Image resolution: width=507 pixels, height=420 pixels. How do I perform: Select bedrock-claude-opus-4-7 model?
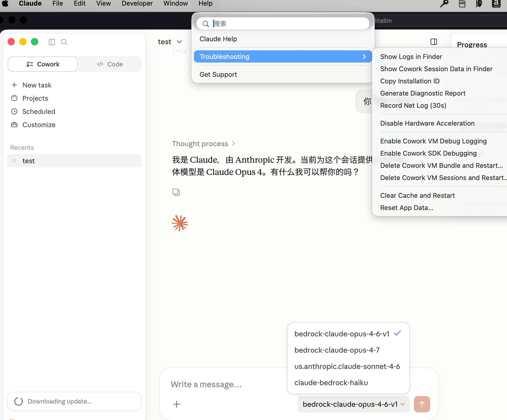tap(348, 350)
